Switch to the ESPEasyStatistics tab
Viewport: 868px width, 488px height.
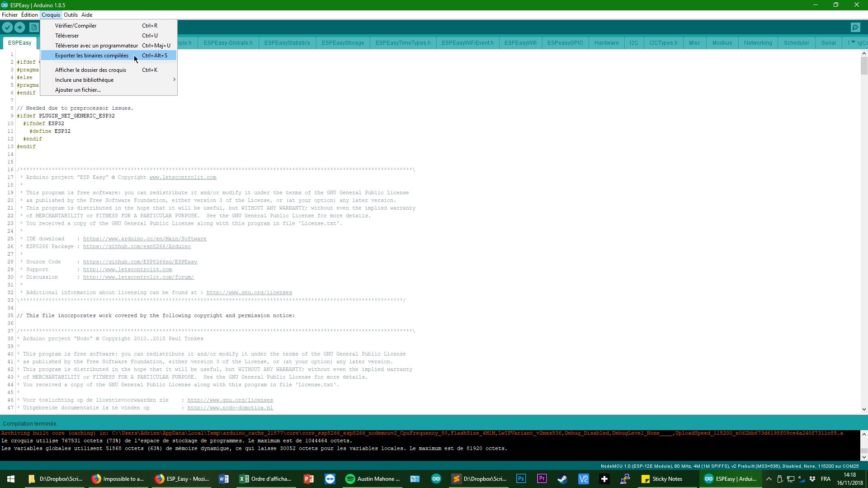287,43
